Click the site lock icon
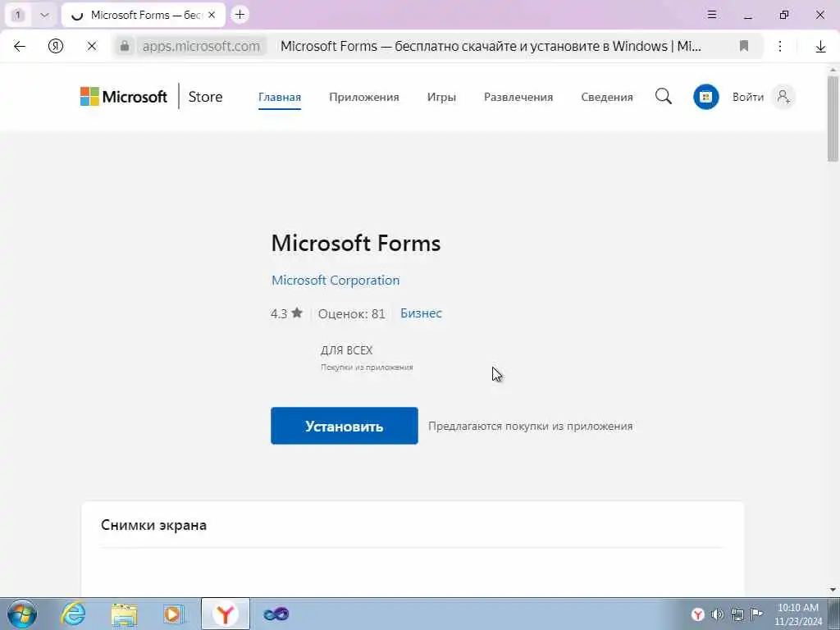The height and width of the screenshot is (630, 840). [x=125, y=47]
